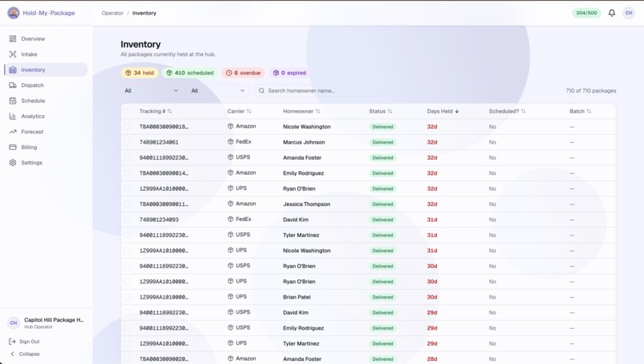Check the box for Jessica Thompson's package
644x364 pixels.
[127, 204]
